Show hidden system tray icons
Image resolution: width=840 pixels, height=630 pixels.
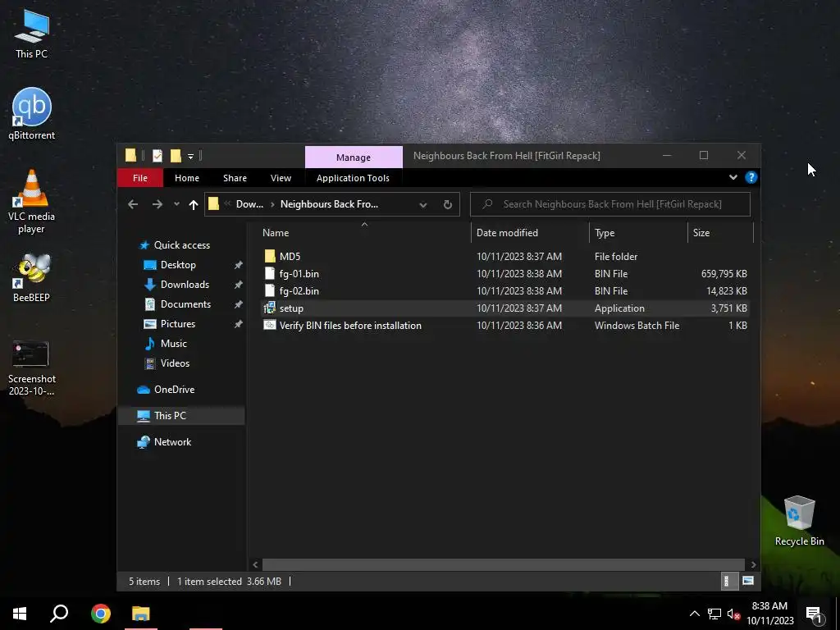tap(694, 614)
